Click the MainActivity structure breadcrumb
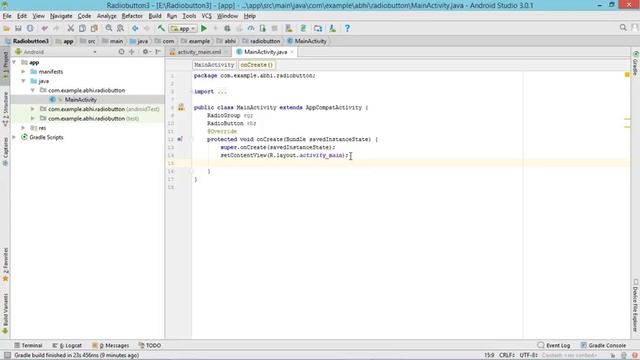Viewport: 640px width, 360px height. 214,65
